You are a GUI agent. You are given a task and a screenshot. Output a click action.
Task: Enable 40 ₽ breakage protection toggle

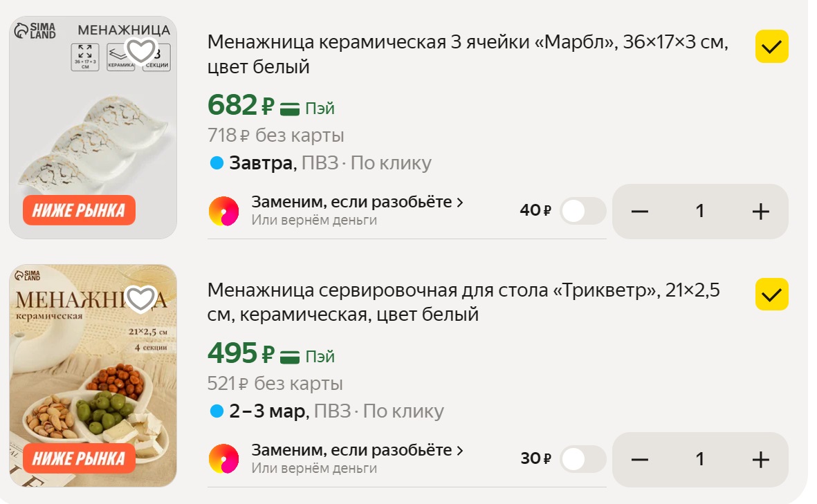click(x=582, y=212)
